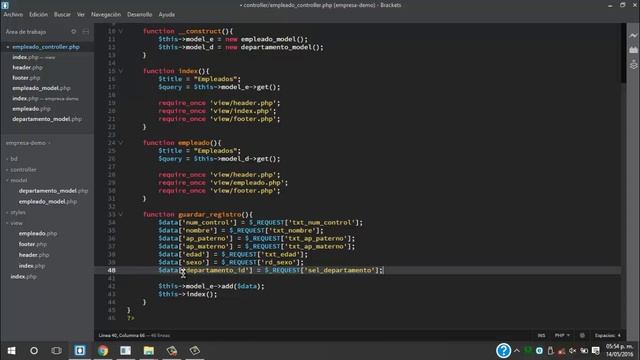The image size is (640, 360).
Task: Open the notification center tray icon
Action: [596, 351]
